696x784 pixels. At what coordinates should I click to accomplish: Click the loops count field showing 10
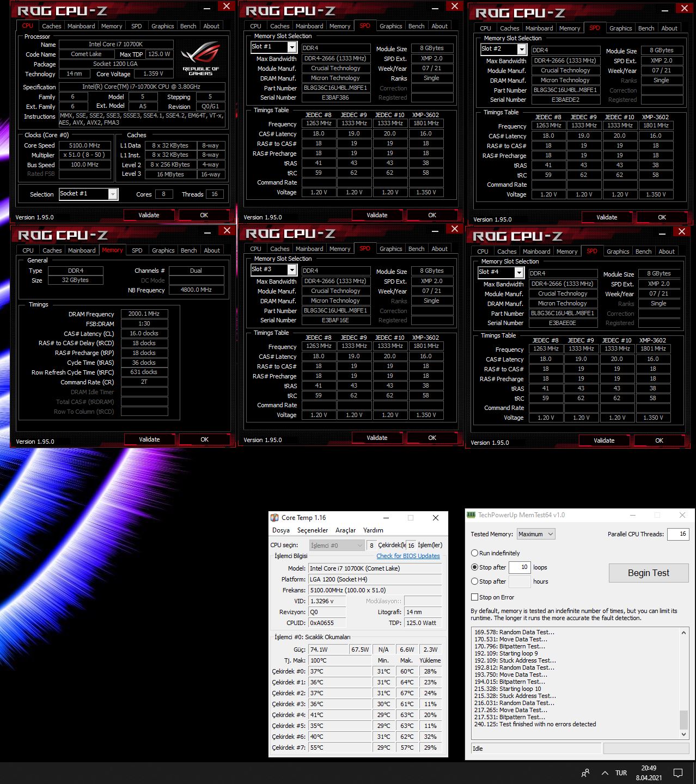click(x=520, y=567)
